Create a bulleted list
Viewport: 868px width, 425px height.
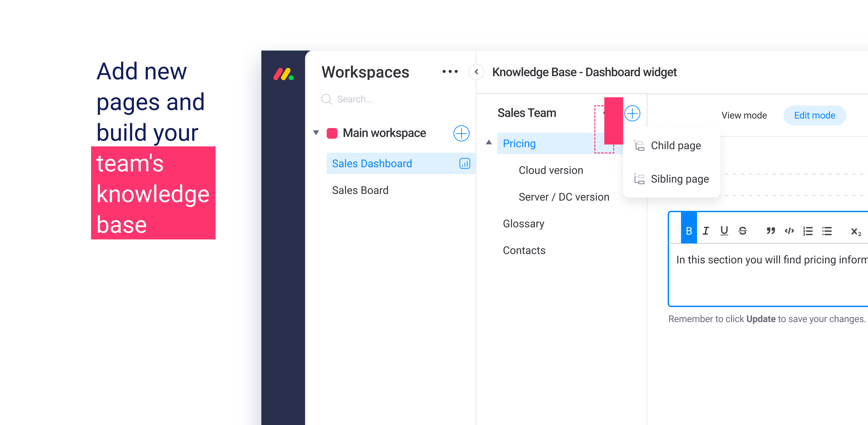click(x=827, y=231)
